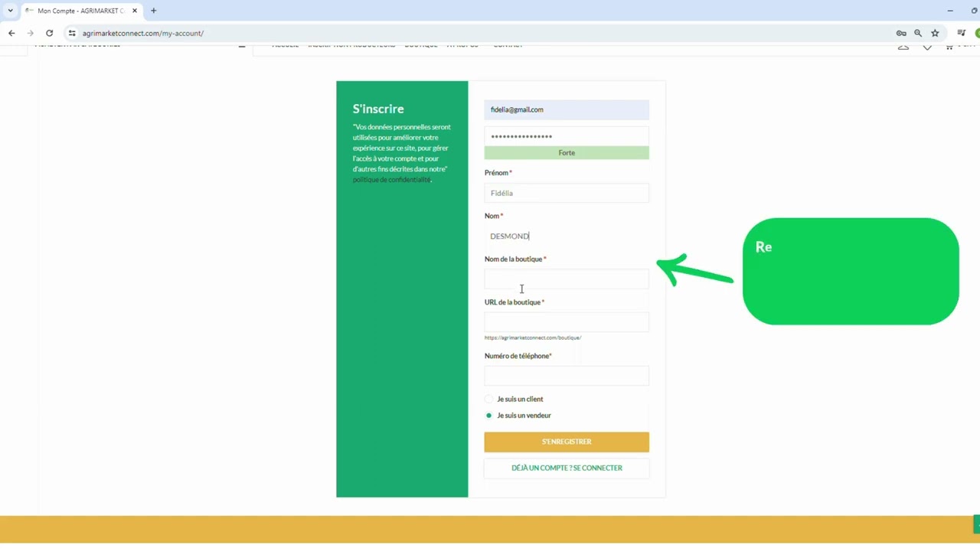Click the URL de la boutique field
The width and height of the screenshot is (980, 551).
coord(567,322)
